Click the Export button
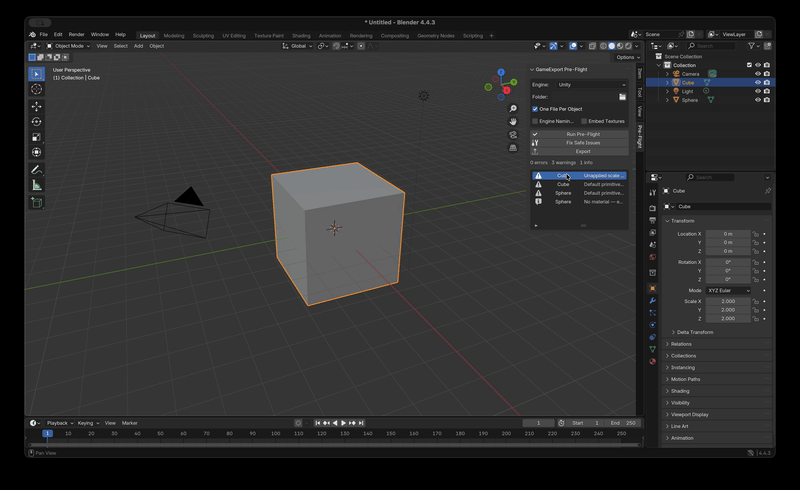800x490 pixels. tap(580, 152)
